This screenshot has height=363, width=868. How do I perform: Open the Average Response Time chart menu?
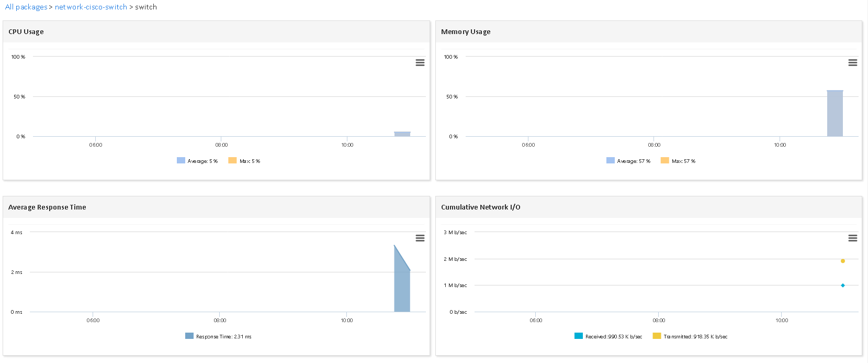point(420,238)
